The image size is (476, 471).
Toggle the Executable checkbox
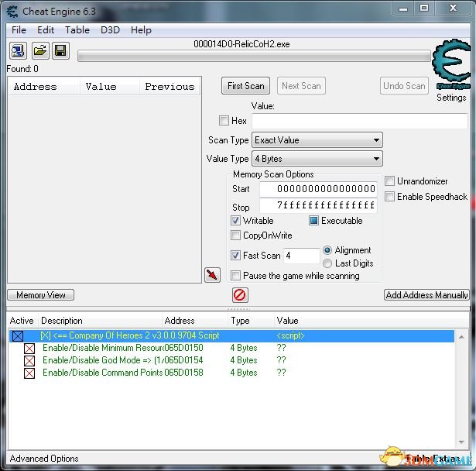coord(313,220)
